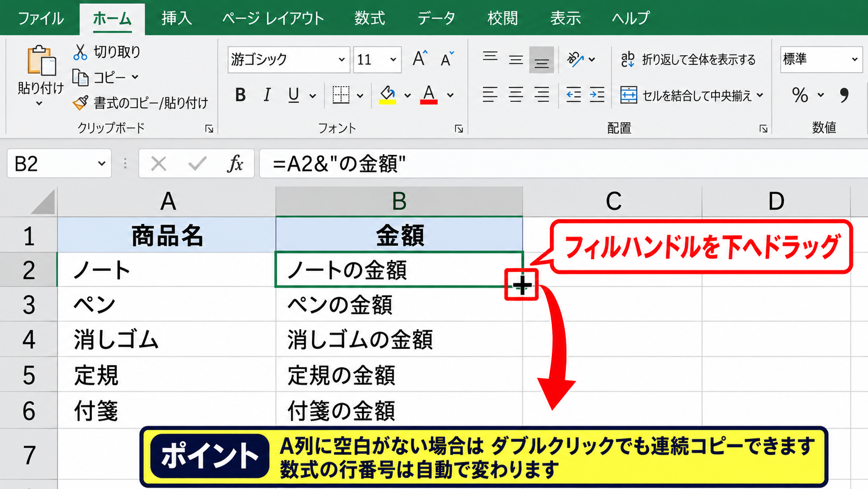
Task: Expand the fill color dropdown arrow
Action: click(408, 96)
